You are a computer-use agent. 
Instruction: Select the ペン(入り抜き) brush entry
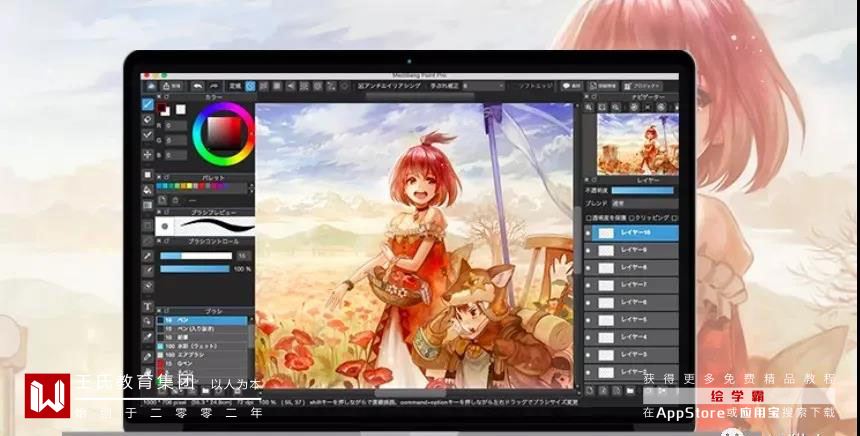click(x=202, y=329)
